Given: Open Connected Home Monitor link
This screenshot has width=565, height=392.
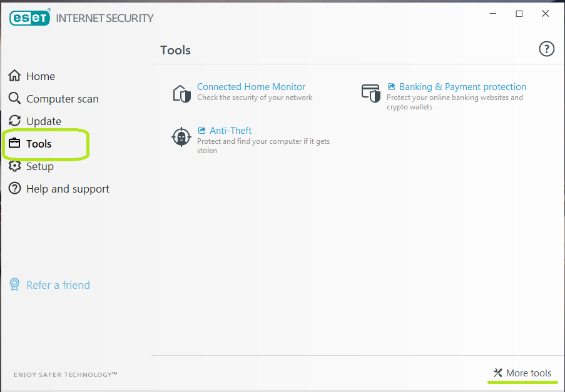Looking at the screenshot, I should (x=251, y=87).
